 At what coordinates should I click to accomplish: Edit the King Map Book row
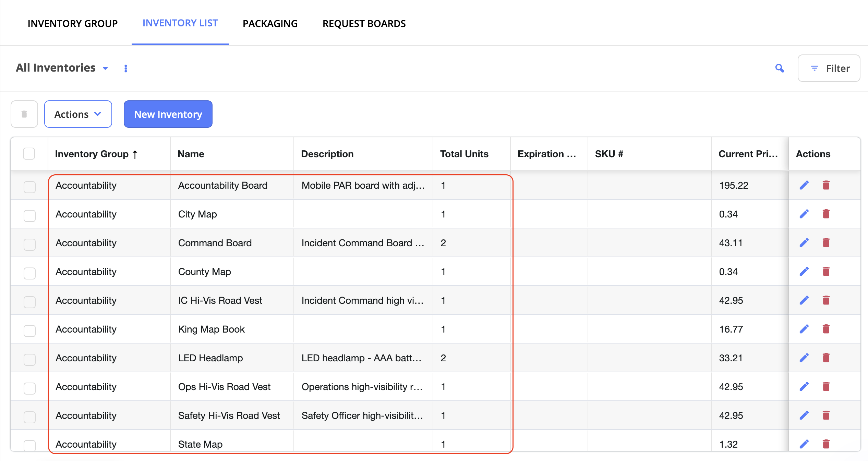pyautogui.click(x=804, y=329)
